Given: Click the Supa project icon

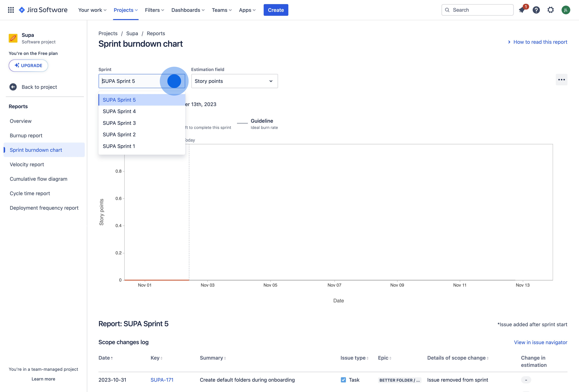Looking at the screenshot, I should [x=13, y=38].
